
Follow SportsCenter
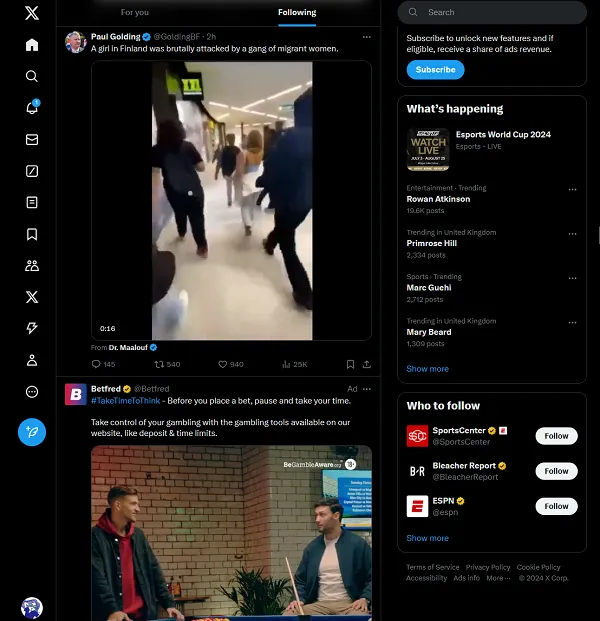point(556,436)
